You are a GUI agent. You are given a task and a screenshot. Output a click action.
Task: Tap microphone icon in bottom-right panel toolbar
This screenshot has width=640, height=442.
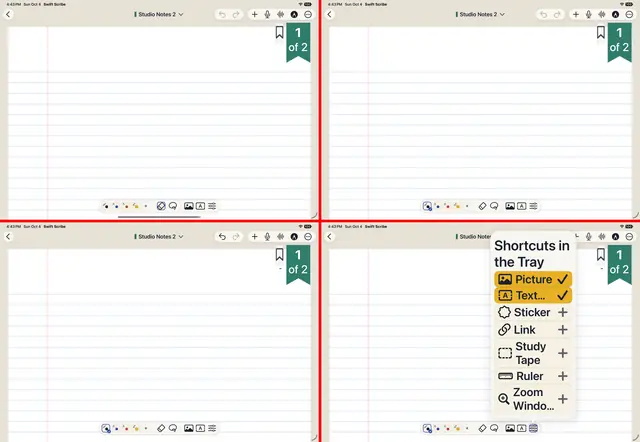coord(589,237)
